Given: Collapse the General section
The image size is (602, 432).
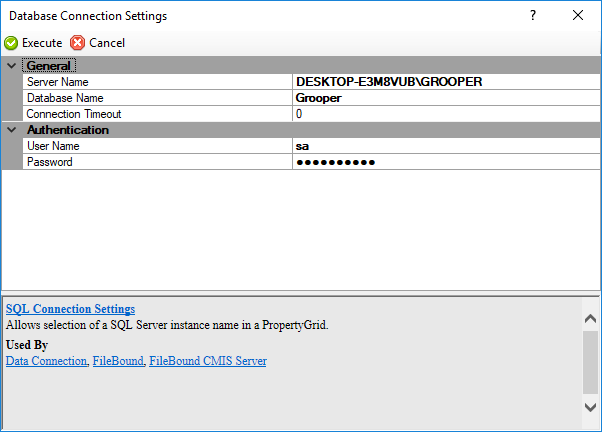Looking at the screenshot, I should click(11, 66).
